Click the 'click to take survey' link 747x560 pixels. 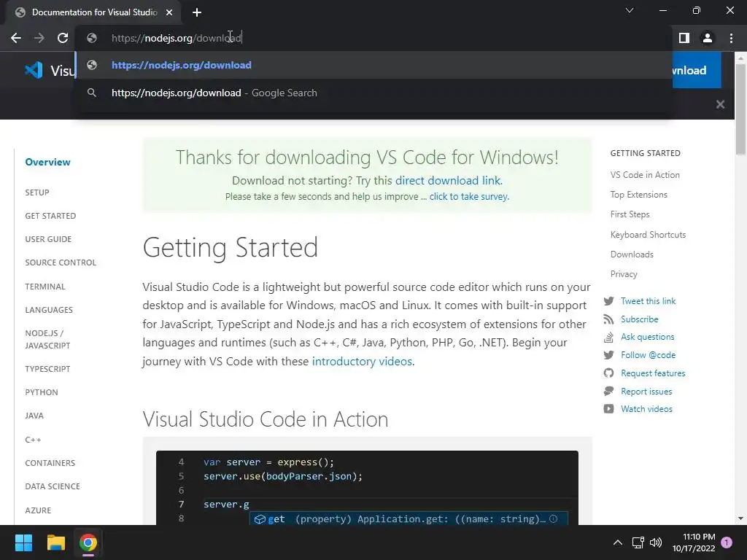point(468,197)
